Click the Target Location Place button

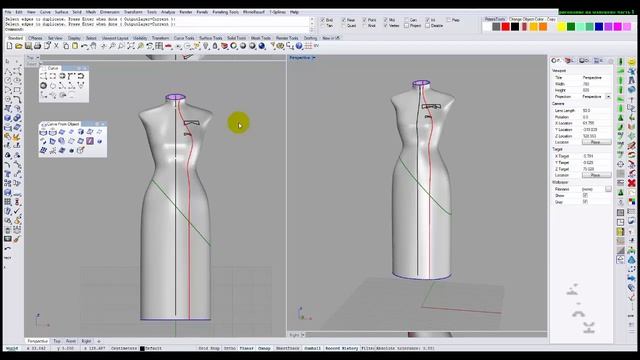(596, 175)
